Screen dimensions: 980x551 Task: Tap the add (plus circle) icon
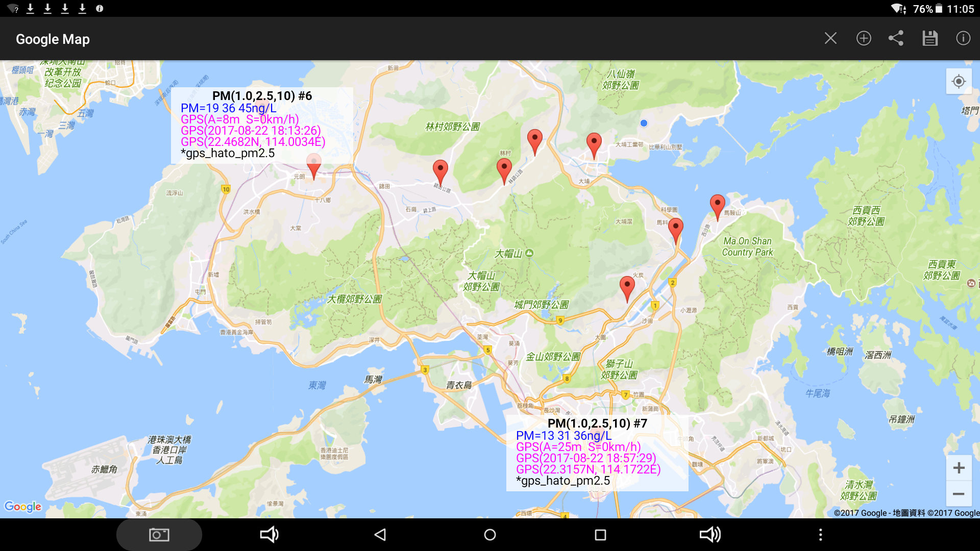(864, 38)
